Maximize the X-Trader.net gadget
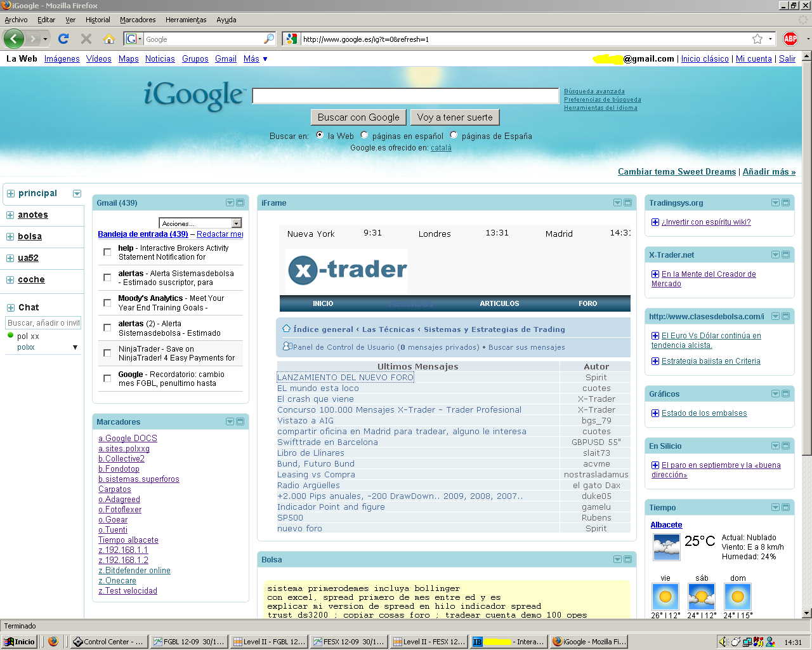Screen dimensions: 812x650 pyautogui.click(x=786, y=255)
